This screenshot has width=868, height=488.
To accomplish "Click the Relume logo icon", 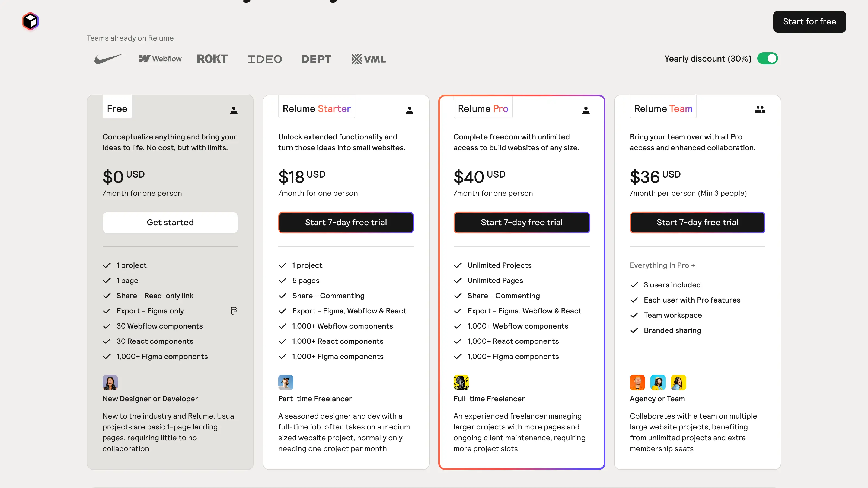I will pyautogui.click(x=30, y=21).
